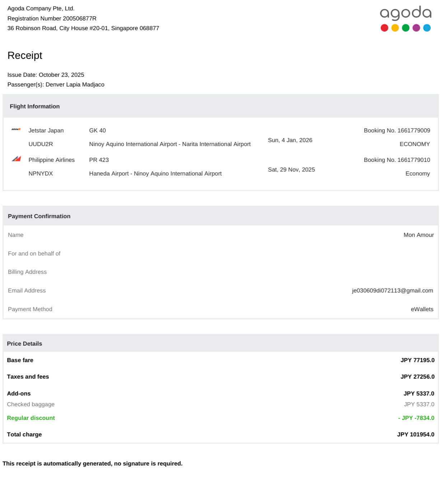Click the green Regular discount label

(31, 418)
